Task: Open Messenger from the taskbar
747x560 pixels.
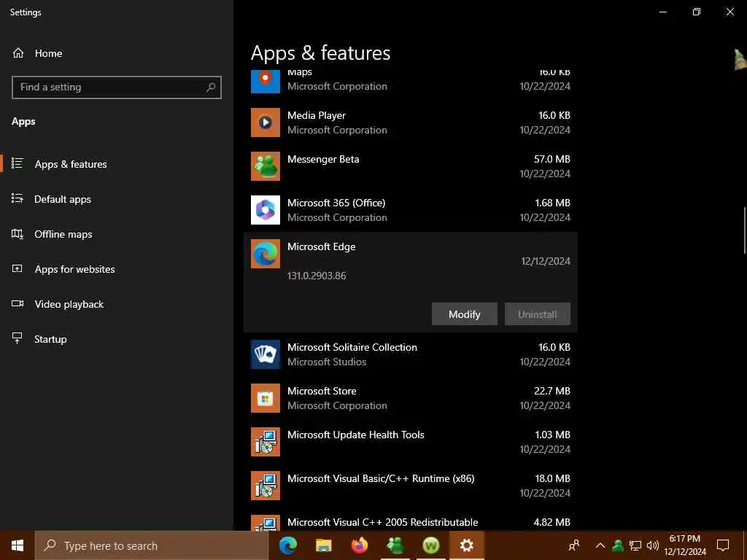Action: pyautogui.click(x=395, y=545)
